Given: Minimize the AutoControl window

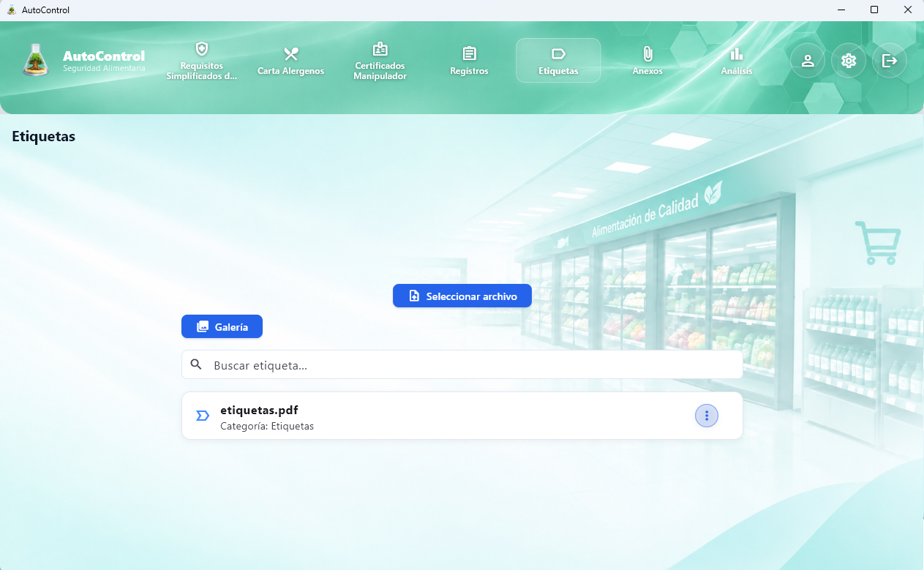Looking at the screenshot, I should click(841, 10).
